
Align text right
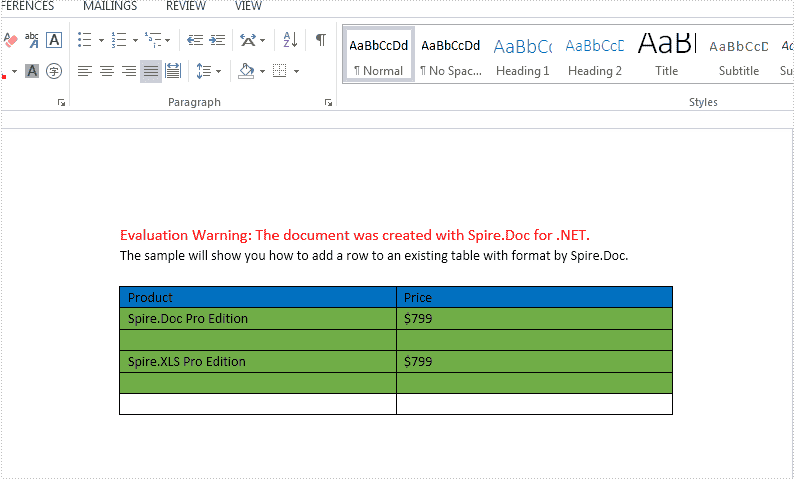coord(129,71)
